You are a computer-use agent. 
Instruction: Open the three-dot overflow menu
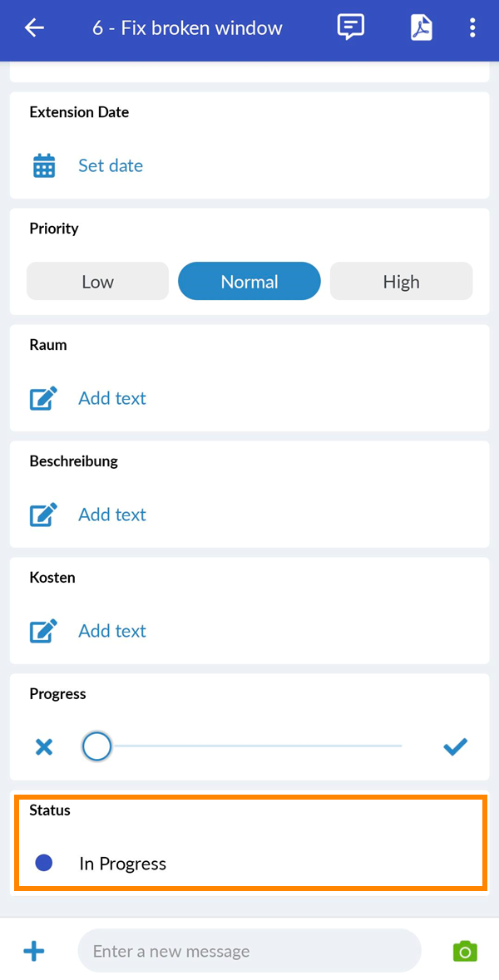472,28
